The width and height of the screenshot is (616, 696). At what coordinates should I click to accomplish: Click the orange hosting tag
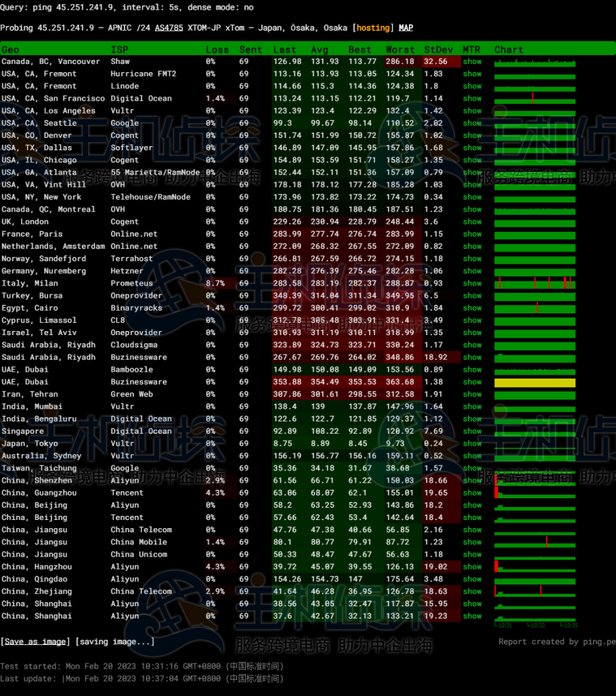373,28
